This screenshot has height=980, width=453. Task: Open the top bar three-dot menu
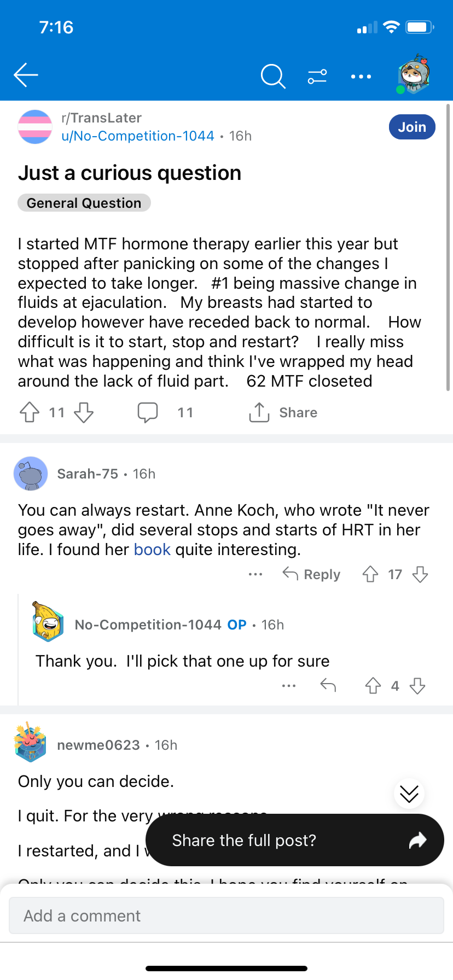click(x=361, y=77)
